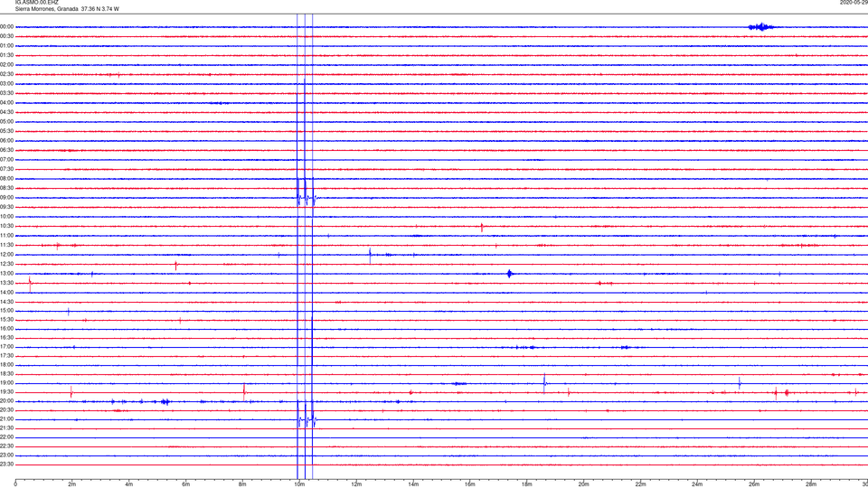Select the 04:30 trace time label
868x488 pixels.
[x=7, y=112]
